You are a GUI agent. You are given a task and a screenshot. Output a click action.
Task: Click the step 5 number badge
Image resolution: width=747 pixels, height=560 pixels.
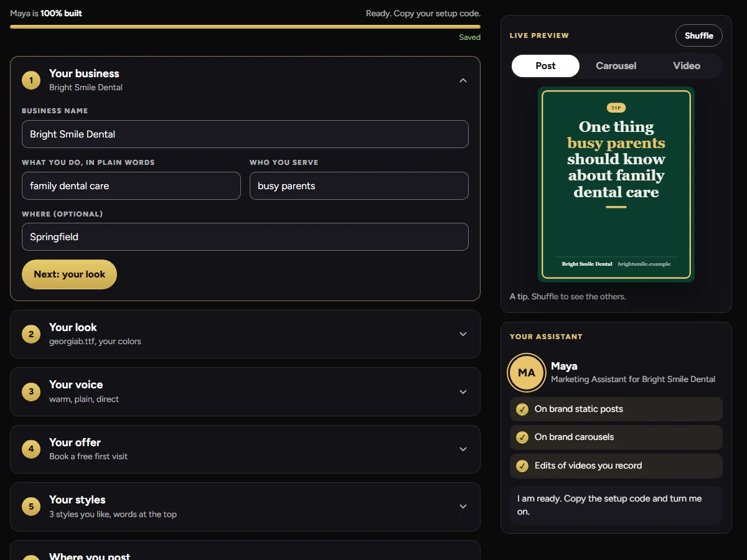[x=31, y=506]
